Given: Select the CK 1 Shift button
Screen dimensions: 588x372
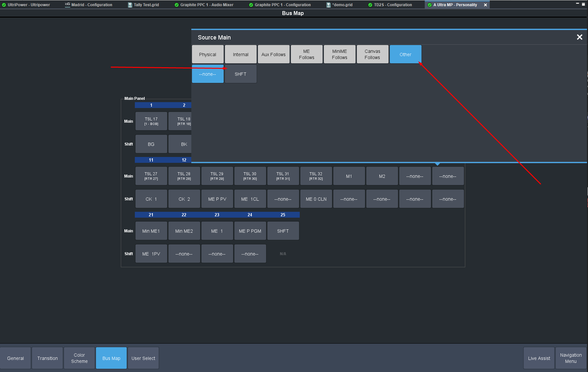Looking at the screenshot, I should (x=151, y=199).
